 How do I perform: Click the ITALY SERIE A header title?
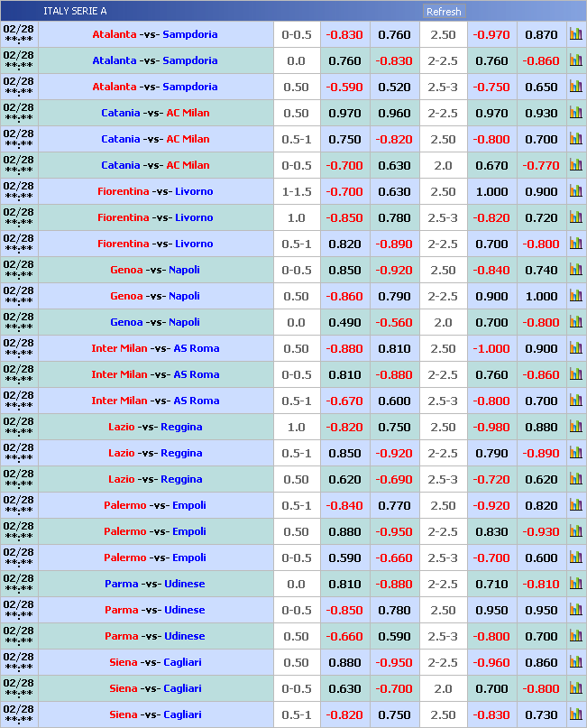pos(75,11)
